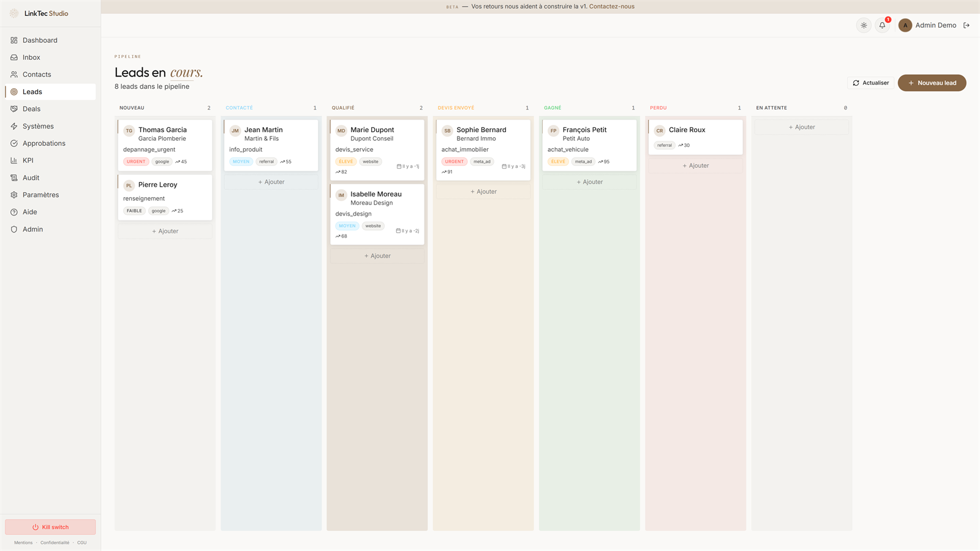The width and height of the screenshot is (980, 551).
Task: Open Contacts from the sidebar
Action: [50, 75]
